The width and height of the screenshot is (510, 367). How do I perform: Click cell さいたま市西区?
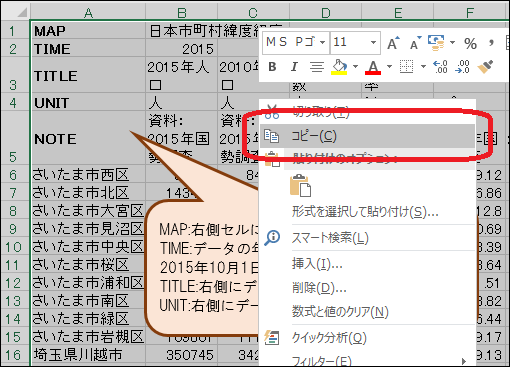tap(88, 175)
